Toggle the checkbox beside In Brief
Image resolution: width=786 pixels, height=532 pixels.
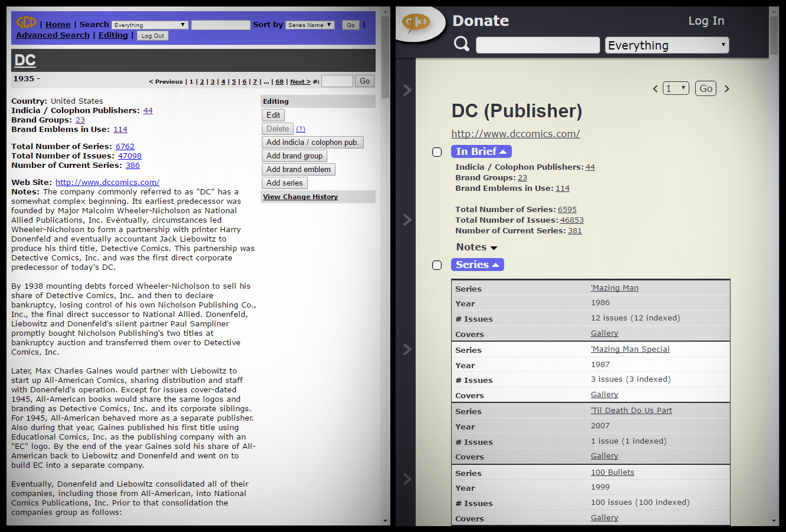(437, 152)
